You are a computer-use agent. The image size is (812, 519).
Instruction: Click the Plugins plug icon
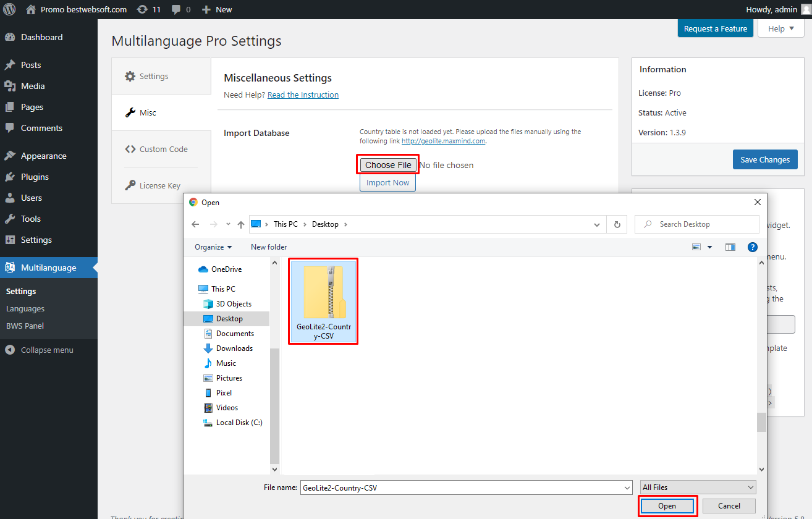10,177
